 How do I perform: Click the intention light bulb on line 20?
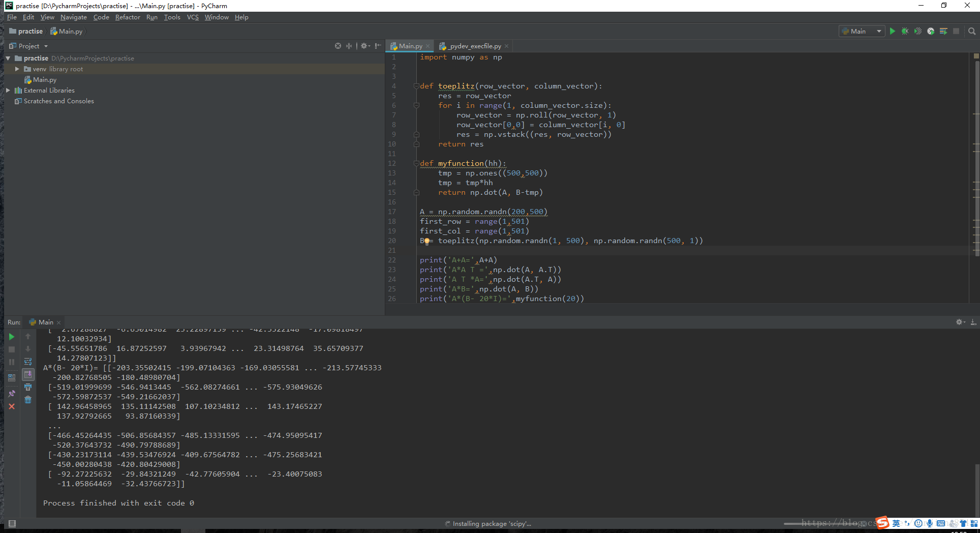[x=427, y=241]
